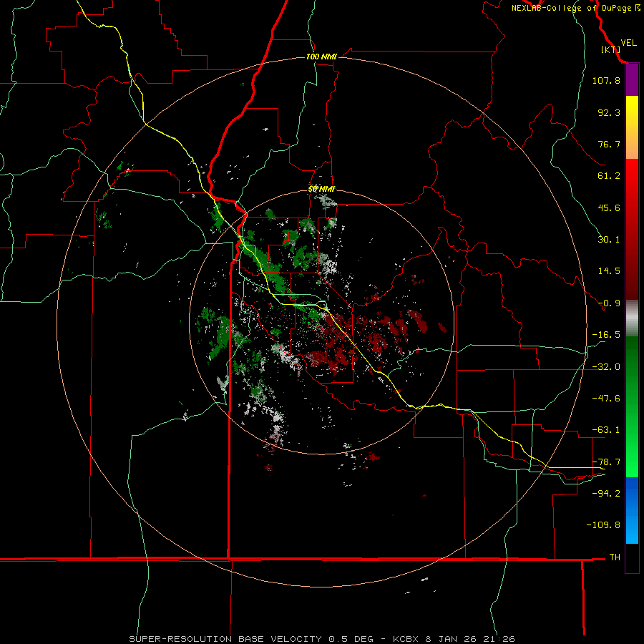Image resolution: width=644 pixels, height=644 pixels.
Task: Click the TH label at scale bottom
Action: pyautogui.click(x=615, y=557)
